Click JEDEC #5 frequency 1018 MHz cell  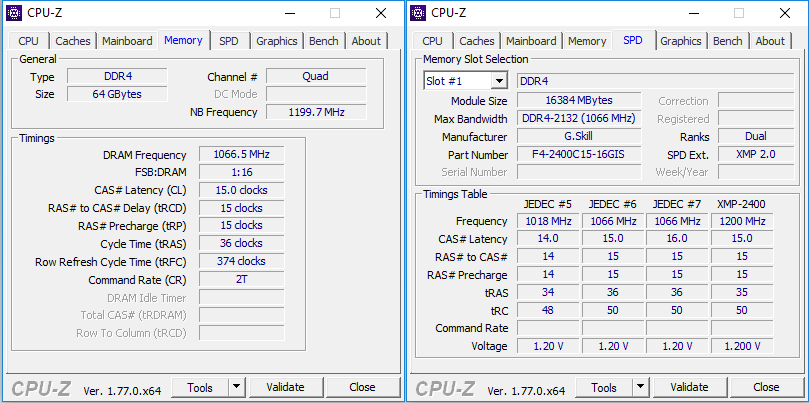click(x=548, y=221)
